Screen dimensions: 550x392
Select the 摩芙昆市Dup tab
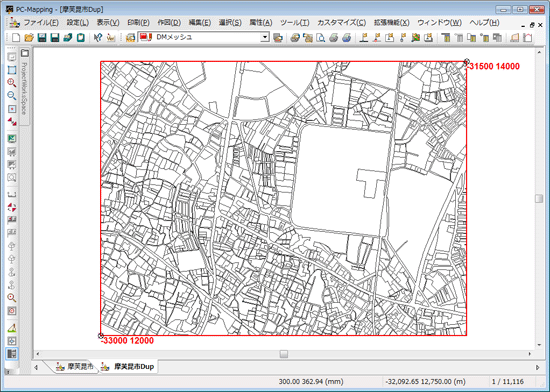click(x=128, y=367)
